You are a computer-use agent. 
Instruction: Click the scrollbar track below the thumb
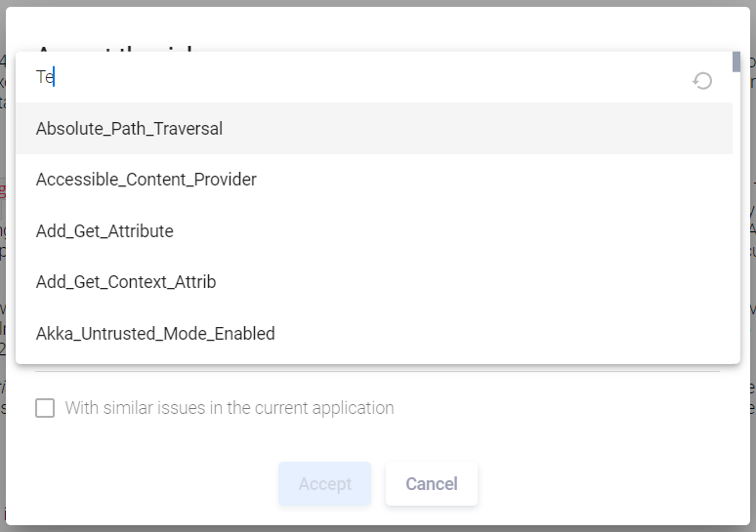(x=736, y=217)
